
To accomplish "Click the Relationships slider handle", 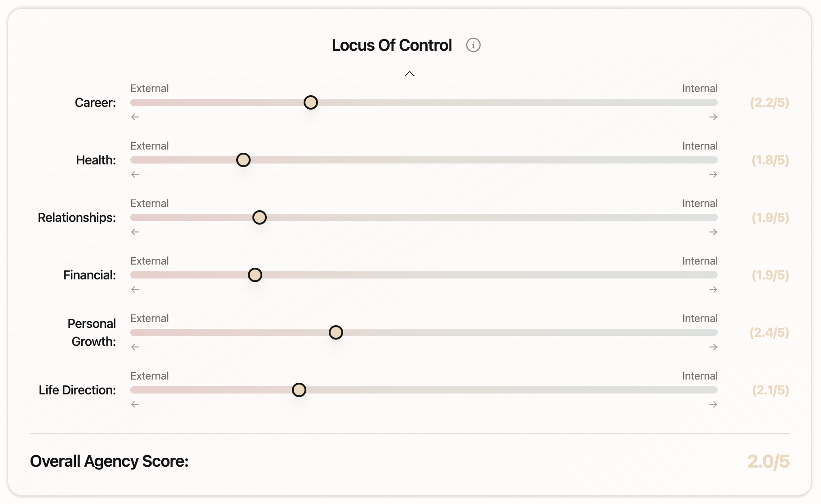I will point(259,217).
